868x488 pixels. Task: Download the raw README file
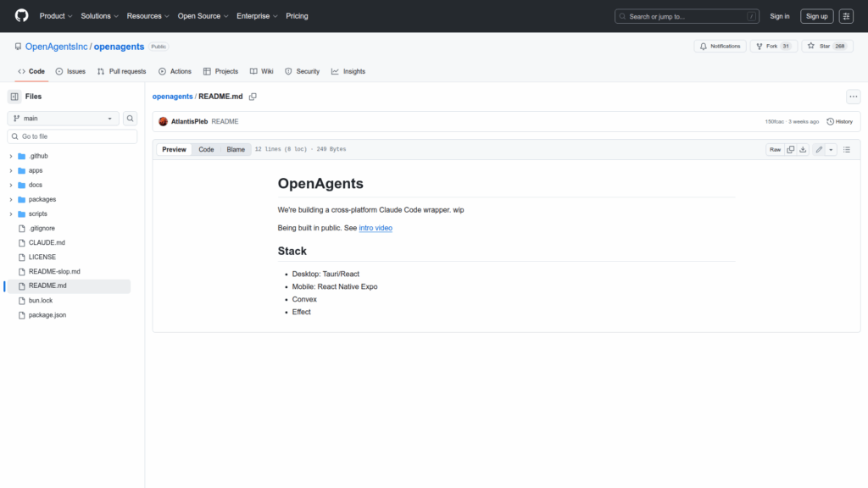(x=803, y=149)
